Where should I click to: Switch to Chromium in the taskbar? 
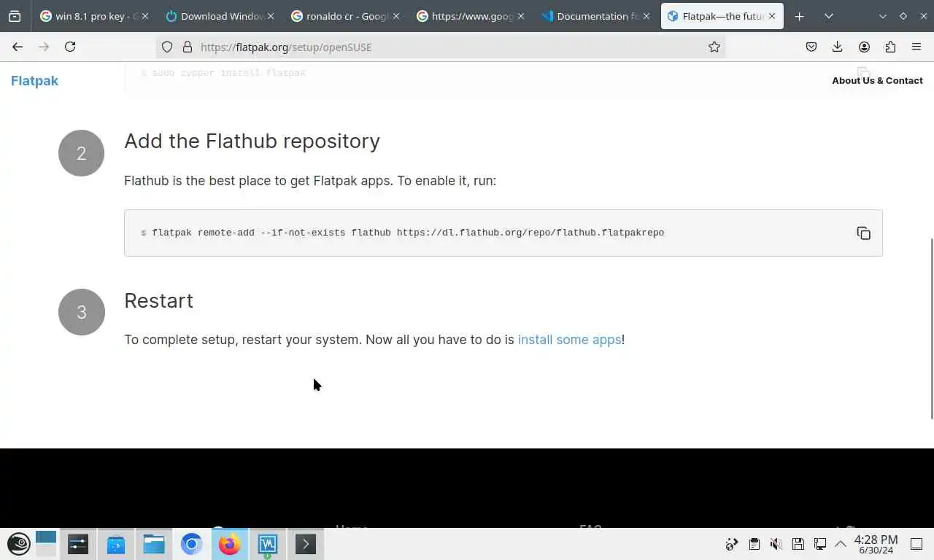point(192,544)
